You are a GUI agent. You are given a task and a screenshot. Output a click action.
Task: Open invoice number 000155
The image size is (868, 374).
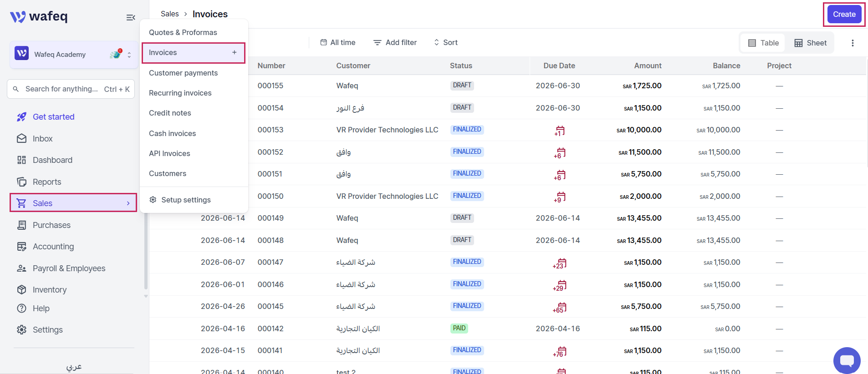click(x=271, y=86)
